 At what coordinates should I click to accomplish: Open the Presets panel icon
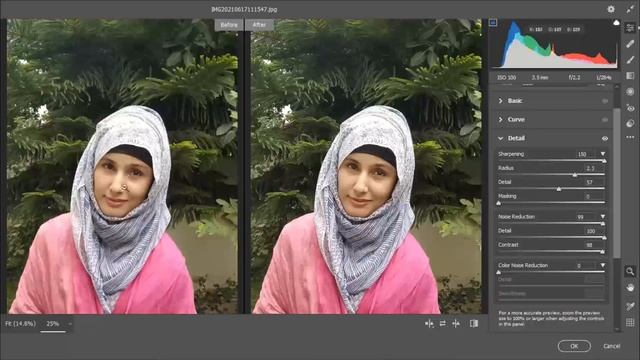click(630, 123)
